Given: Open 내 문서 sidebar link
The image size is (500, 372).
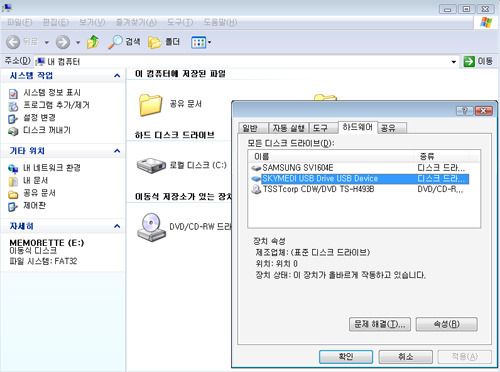Looking at the screenshot, I should coord(35,181).
